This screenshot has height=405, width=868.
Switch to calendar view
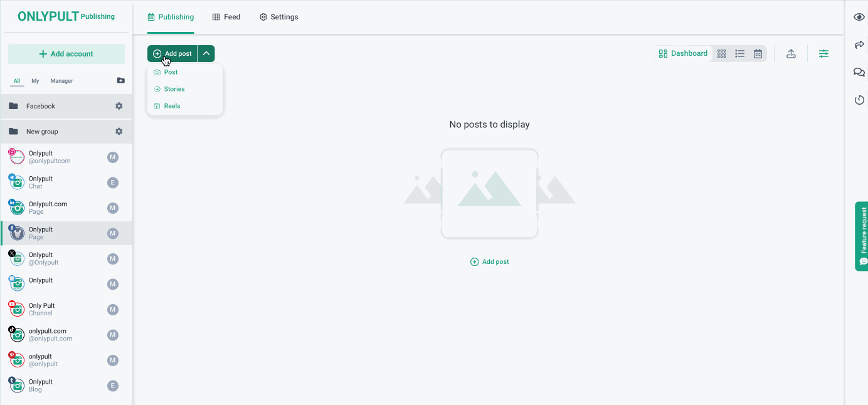758,54
